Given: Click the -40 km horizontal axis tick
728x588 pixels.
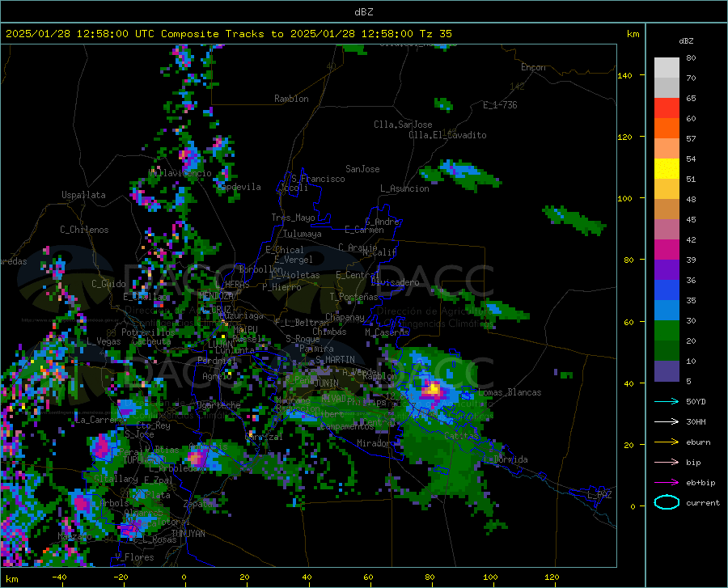Looking at the screenshot, I should pyautogui.click(x=59, y=577).
